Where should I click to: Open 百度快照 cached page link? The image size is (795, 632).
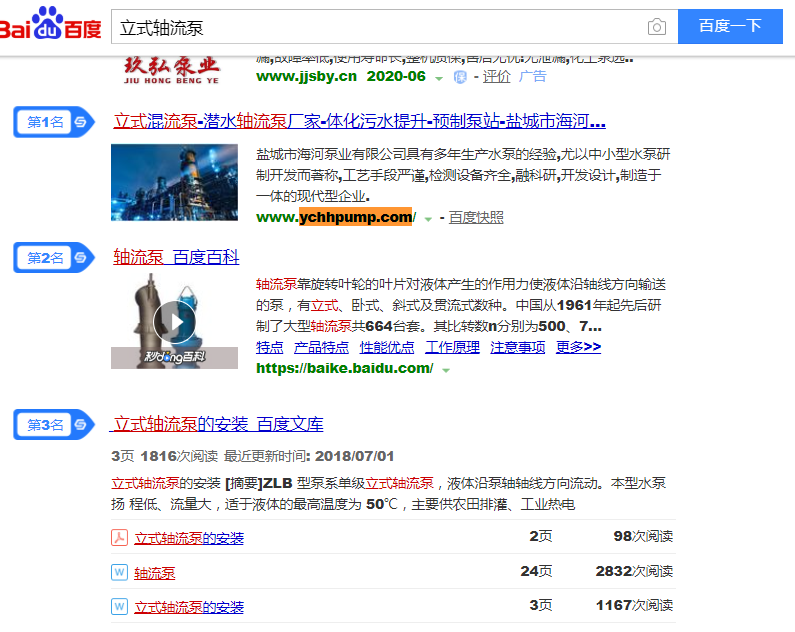click(x=476, y=217)
